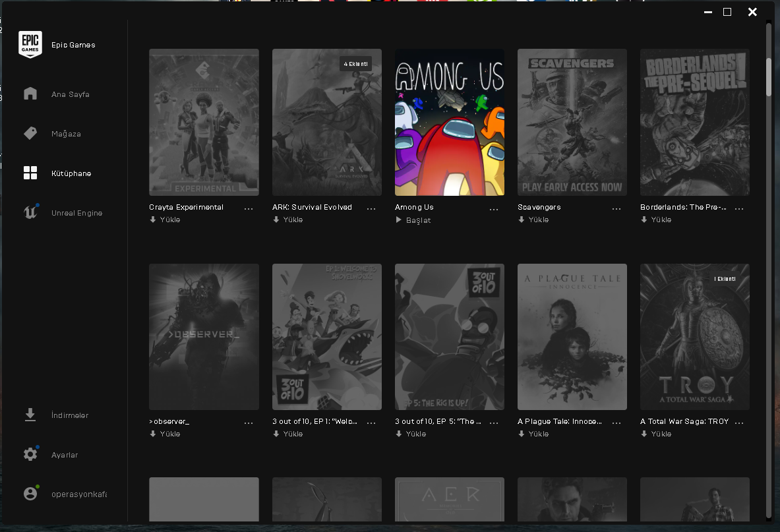
Task: Open options for 3 out of 10, EP 1
Action: (x=371, y=423)
